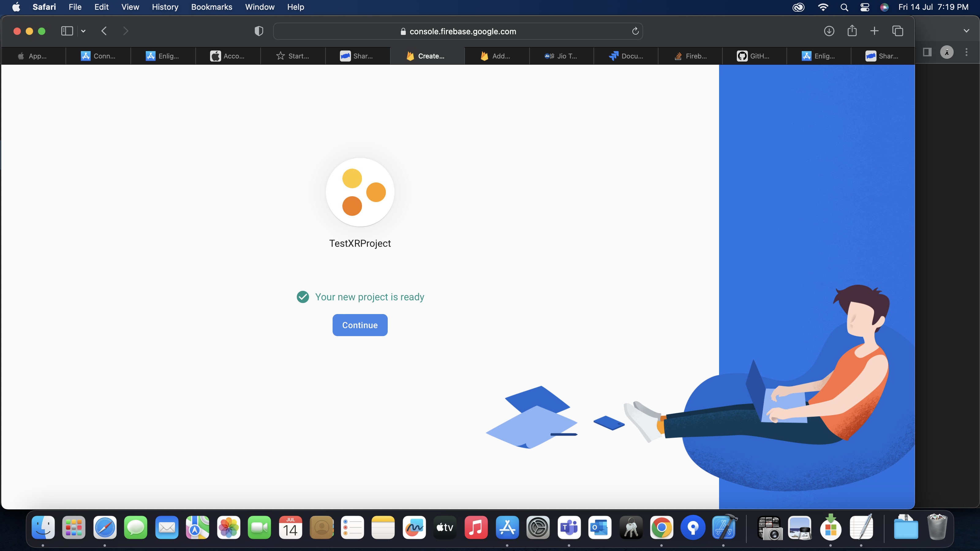Show Safari downloads
The height and width of the screenshot is (551, 980).
(x=829, y=31)
